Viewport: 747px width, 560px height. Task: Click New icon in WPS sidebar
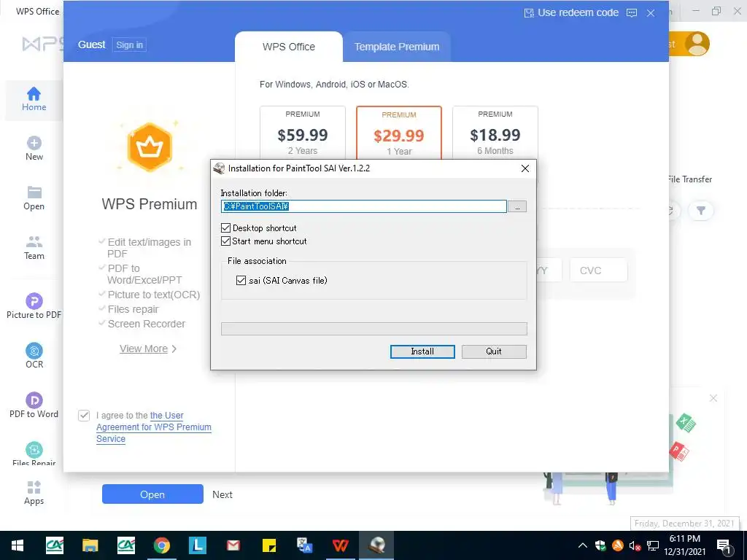click(34, 143)
